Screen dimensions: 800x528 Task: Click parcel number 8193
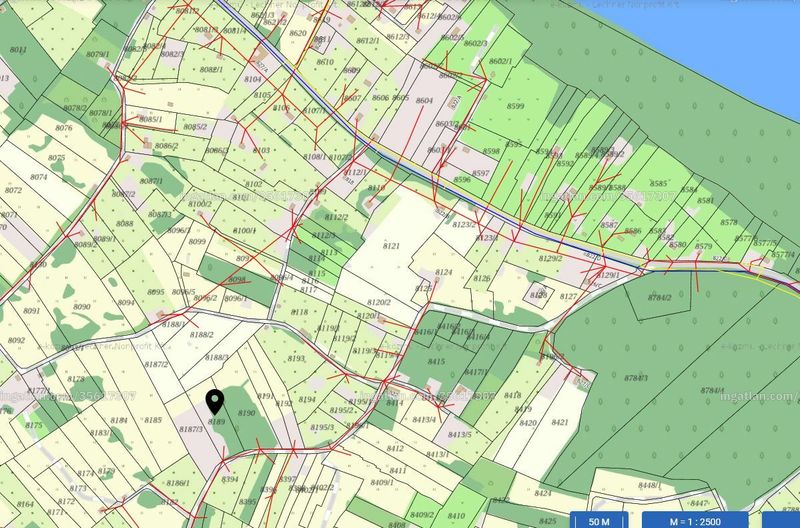click(296, 359)
